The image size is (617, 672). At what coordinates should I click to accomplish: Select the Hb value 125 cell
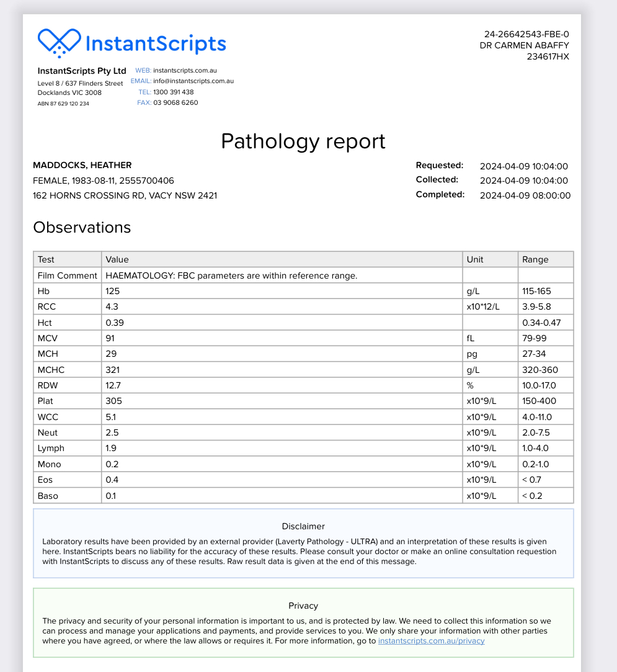tap(113, 291)
